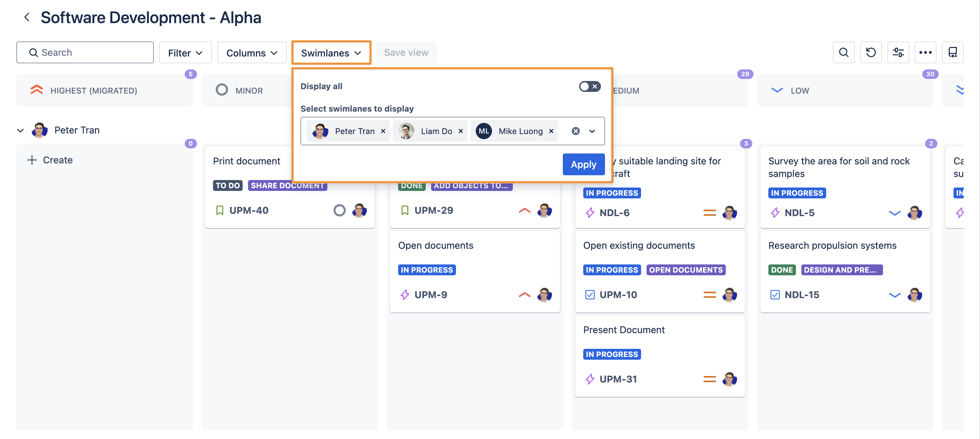980x439 pixels.
Task: Open the Filter dropdown
Action: 185,53
